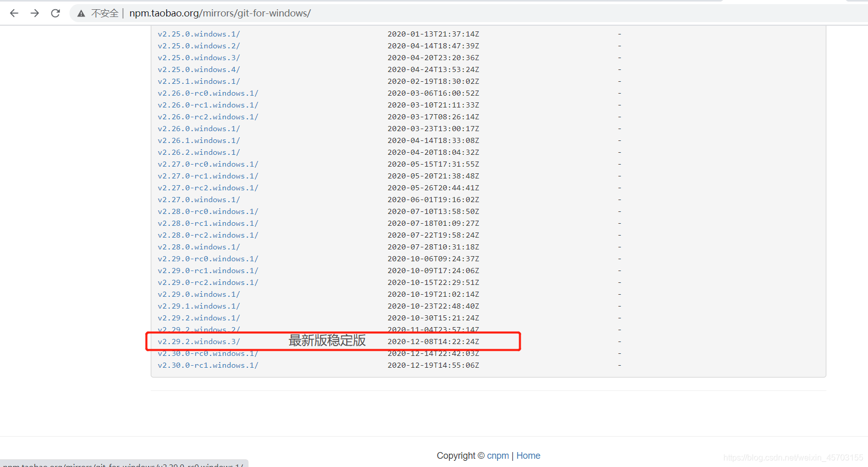Open v2.26.0-rc2.windows.1/ folder

click(x=208, y=117)
